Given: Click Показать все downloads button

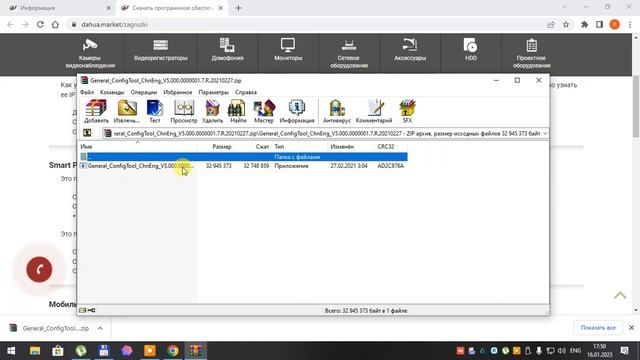Looking at the screenshot, I should click(598, 328).
